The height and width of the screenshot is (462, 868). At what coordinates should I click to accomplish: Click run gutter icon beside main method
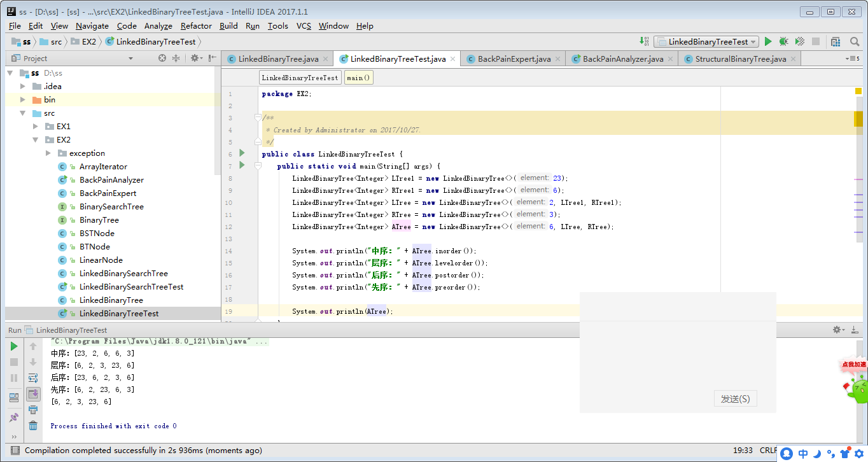pos(242,165)
